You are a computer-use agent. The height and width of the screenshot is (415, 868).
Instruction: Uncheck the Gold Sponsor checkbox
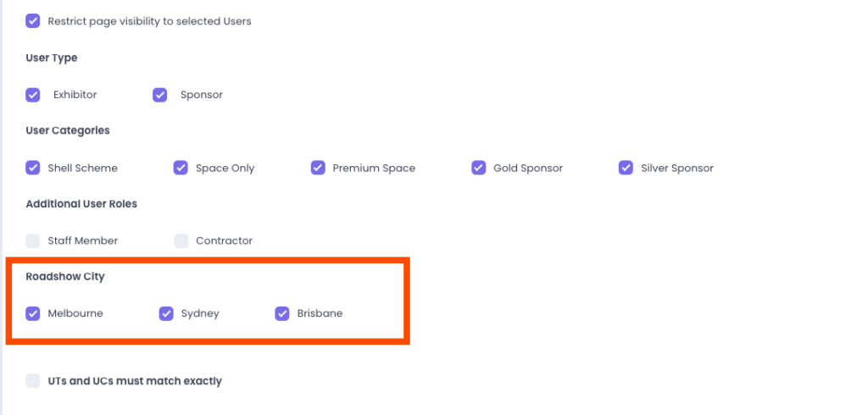(x=479, y=168)
